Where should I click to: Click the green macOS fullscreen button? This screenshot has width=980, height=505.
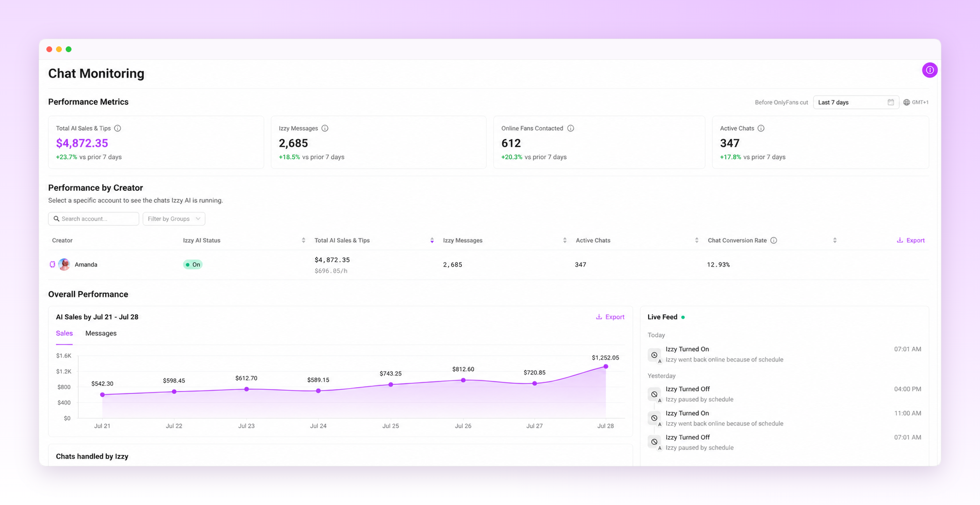point(69,49)
